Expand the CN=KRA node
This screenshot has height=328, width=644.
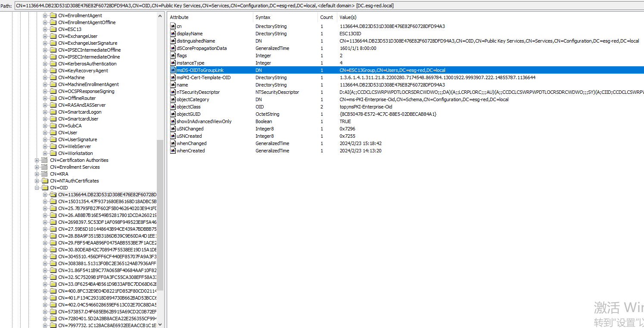pos(37,174)
